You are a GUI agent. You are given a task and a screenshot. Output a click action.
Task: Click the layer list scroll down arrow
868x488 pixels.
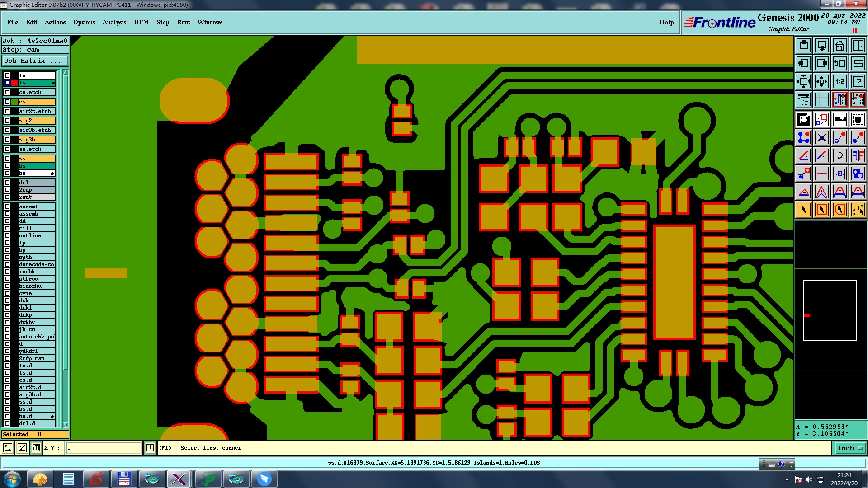click(x=66, y=425)
